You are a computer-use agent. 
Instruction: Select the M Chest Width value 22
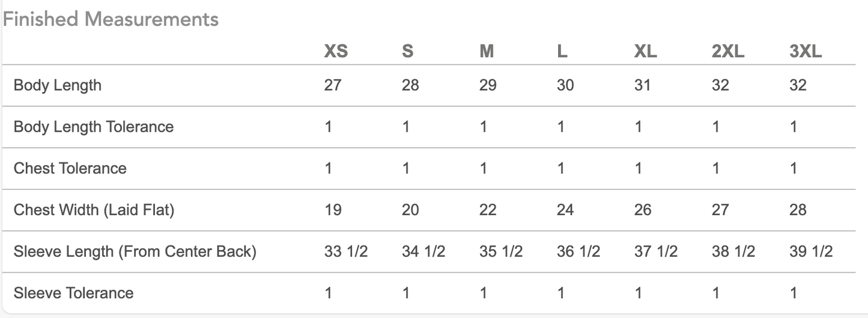pos(488,210)
